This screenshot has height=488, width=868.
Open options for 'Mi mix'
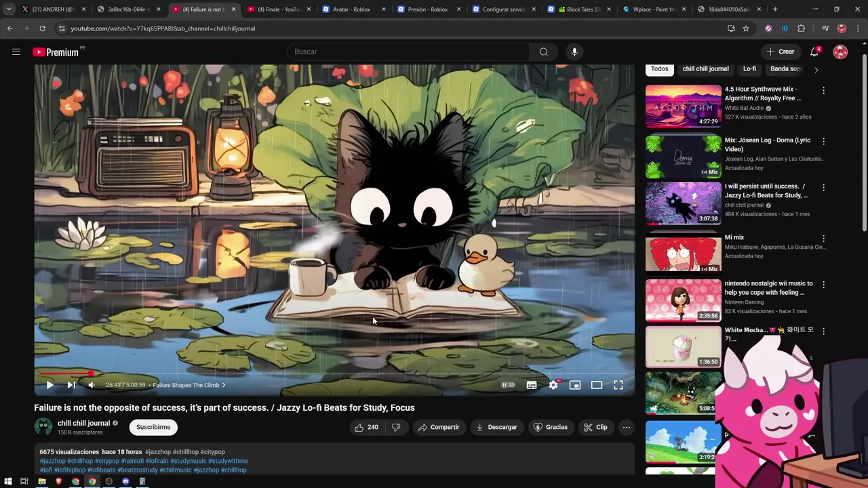click(x=823, y=239)
